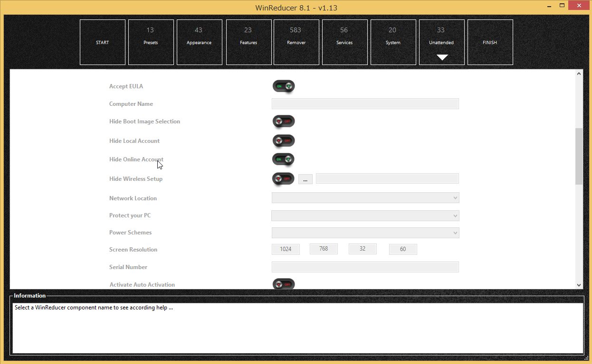Select the Unattended tile
The image size is (592, 364).
[x=441, y=42]
